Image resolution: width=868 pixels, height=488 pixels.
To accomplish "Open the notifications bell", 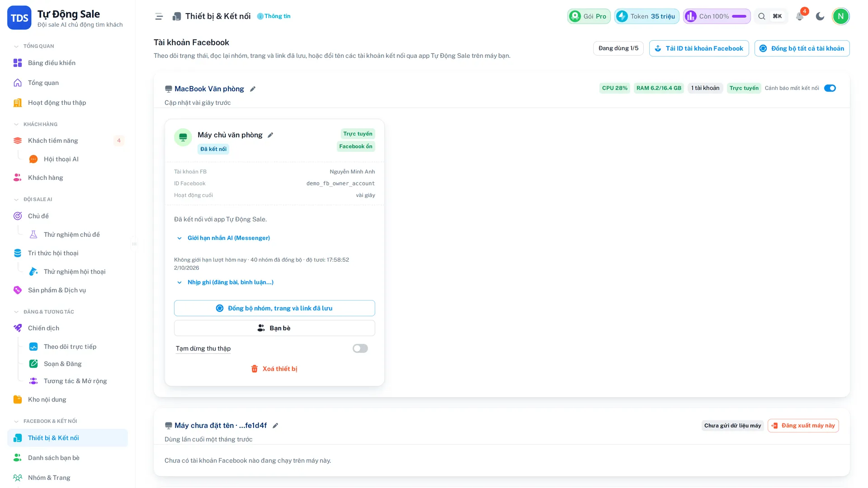I will [x=800, y=16].
